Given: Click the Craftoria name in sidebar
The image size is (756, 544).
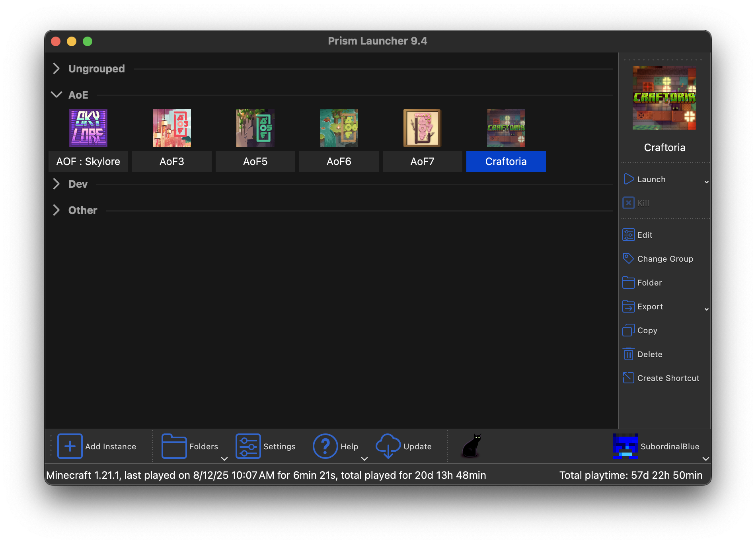Looking at the screenshot, I should [664, 148].
